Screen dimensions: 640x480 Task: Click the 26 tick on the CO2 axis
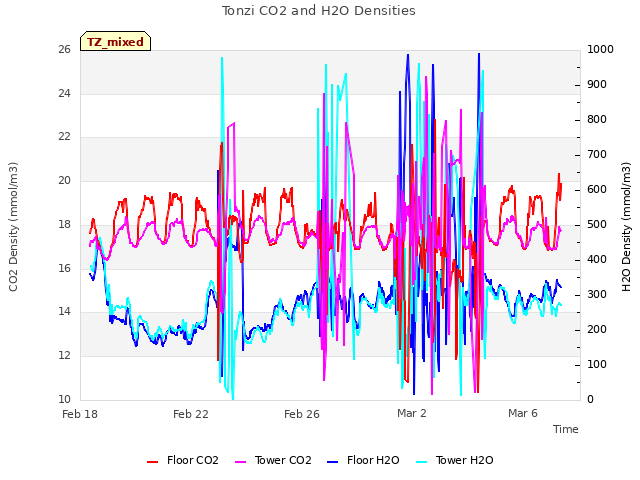[x=64, y=50]
